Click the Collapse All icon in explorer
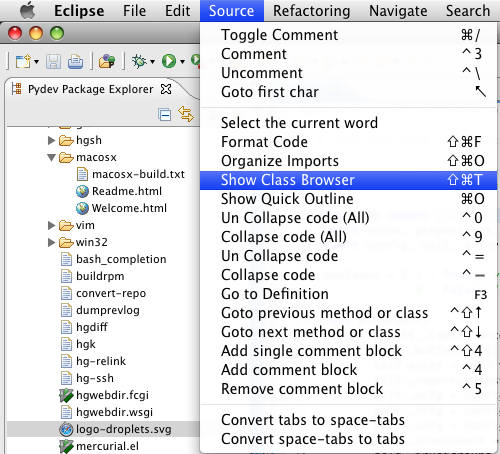 coord(164,115)
